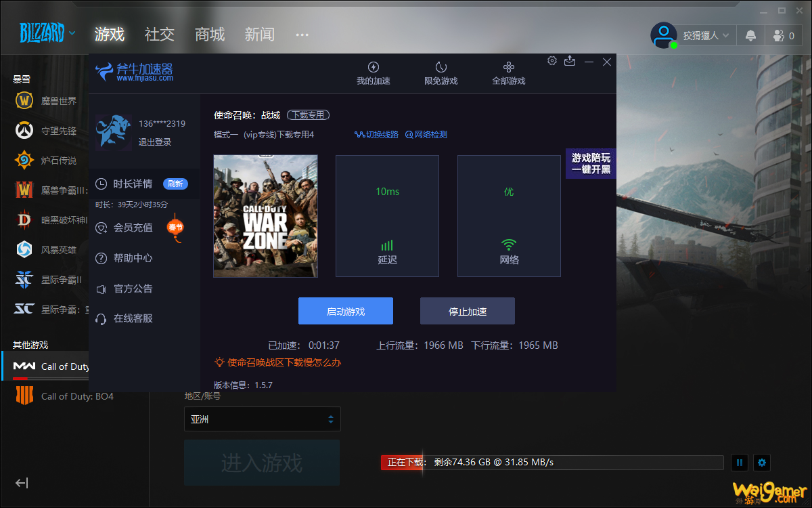Open the 限免游戏 tab
Screen dimensions: 812x508
pyautogui.click(x=441, y=73)
